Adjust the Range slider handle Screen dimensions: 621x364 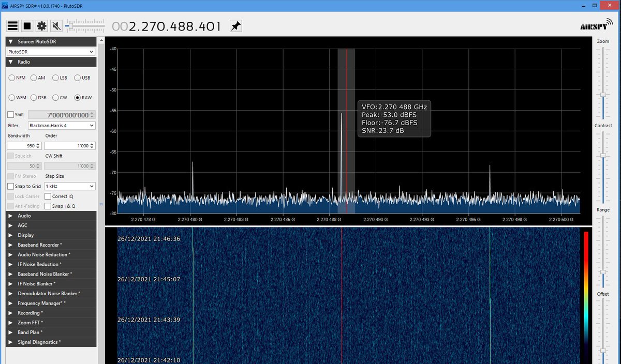(603, 272)
